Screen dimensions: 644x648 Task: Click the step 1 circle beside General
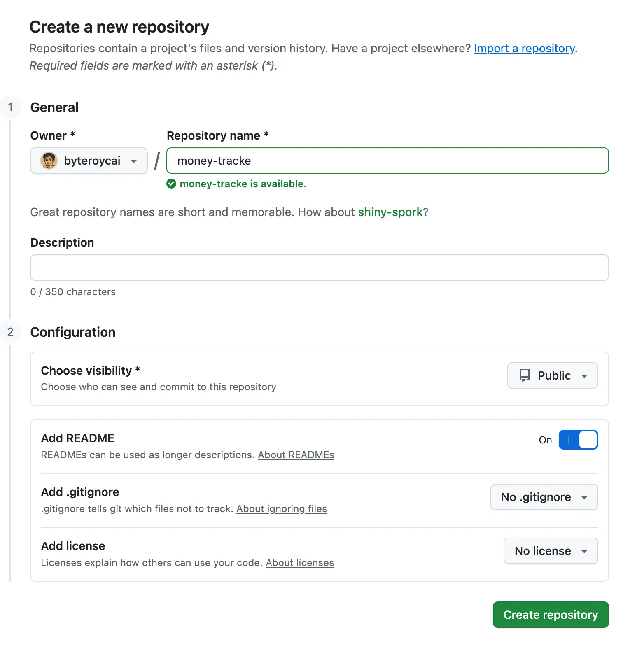(x=11, y=107)
